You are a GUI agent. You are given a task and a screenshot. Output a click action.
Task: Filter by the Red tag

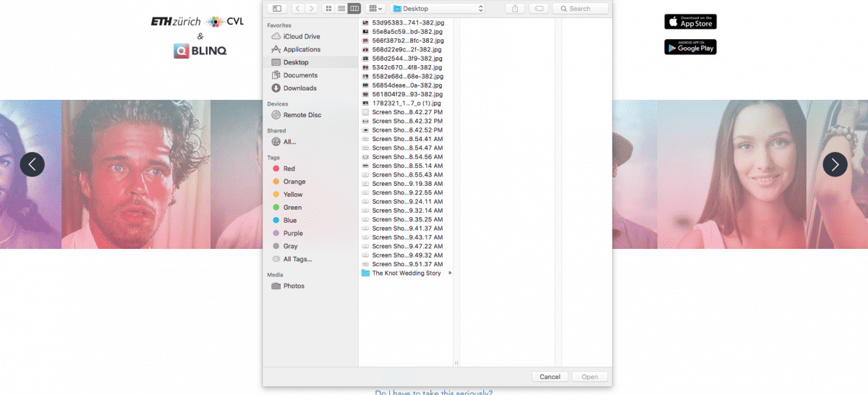[289, 169]
